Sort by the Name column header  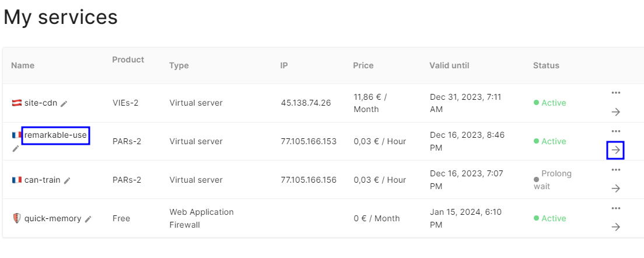click(x=23, y=65)
